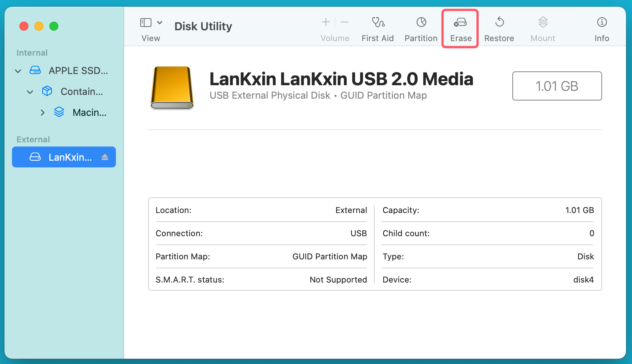Click the Capacity: field label
632x364 pixels.
pyautogui.click(x=401, y=210)
